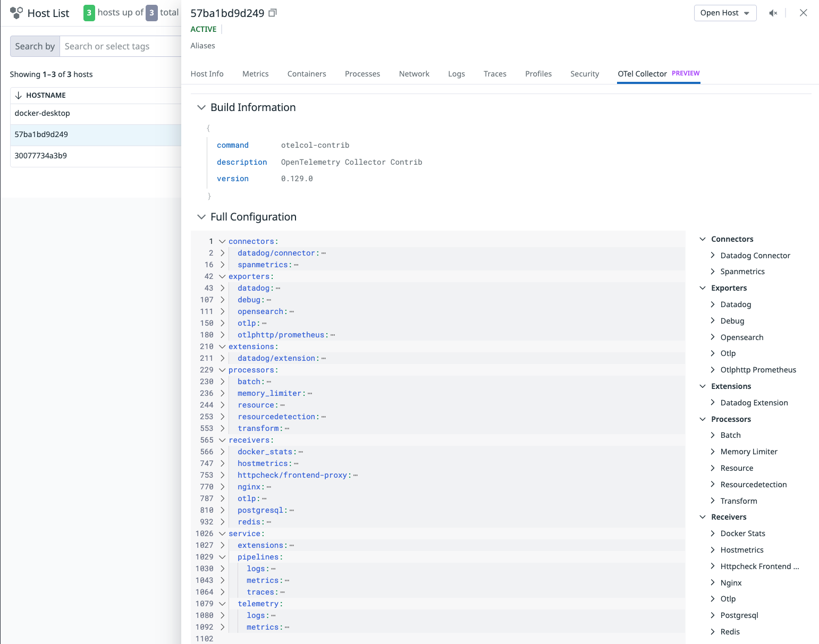
Task: Collapse the Full Configuration section
Action: pos(201,217)
